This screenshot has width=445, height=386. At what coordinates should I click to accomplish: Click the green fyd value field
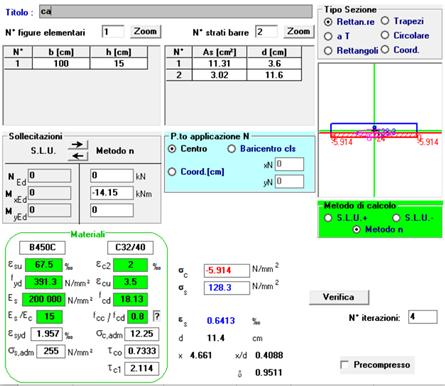pos(44,282)
